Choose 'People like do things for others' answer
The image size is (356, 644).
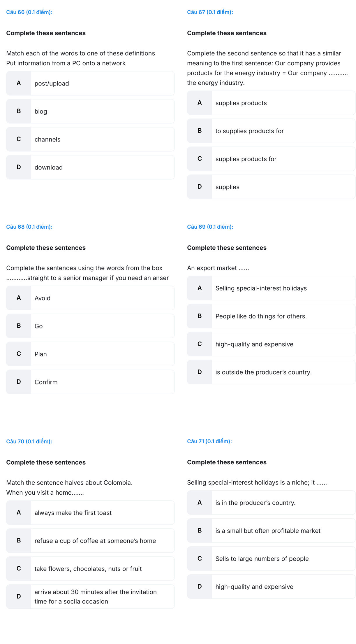point(271,316)
